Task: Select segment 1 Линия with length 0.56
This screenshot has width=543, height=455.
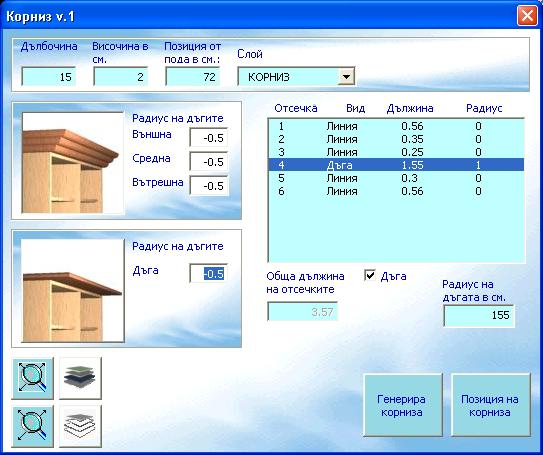Action: point(396,126)
